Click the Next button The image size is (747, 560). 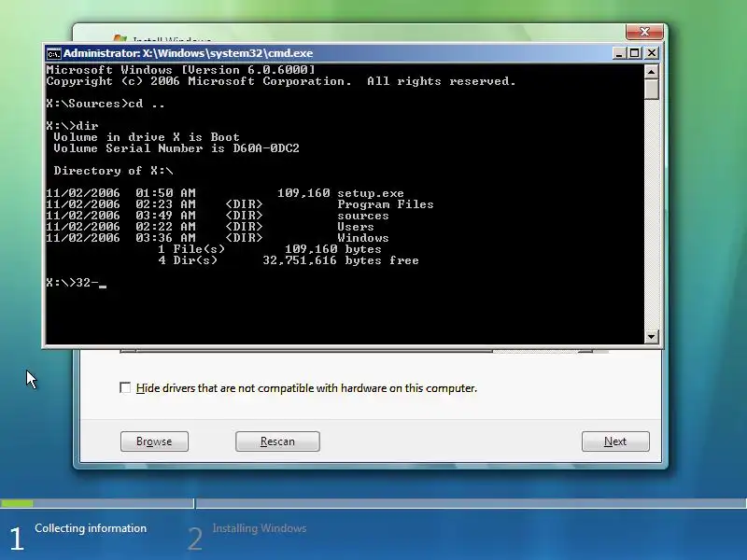point(615,441)
